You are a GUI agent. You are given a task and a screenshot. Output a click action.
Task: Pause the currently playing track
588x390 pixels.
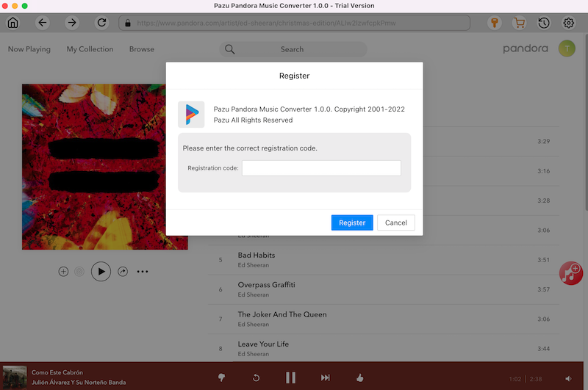[x=290, y=378]
